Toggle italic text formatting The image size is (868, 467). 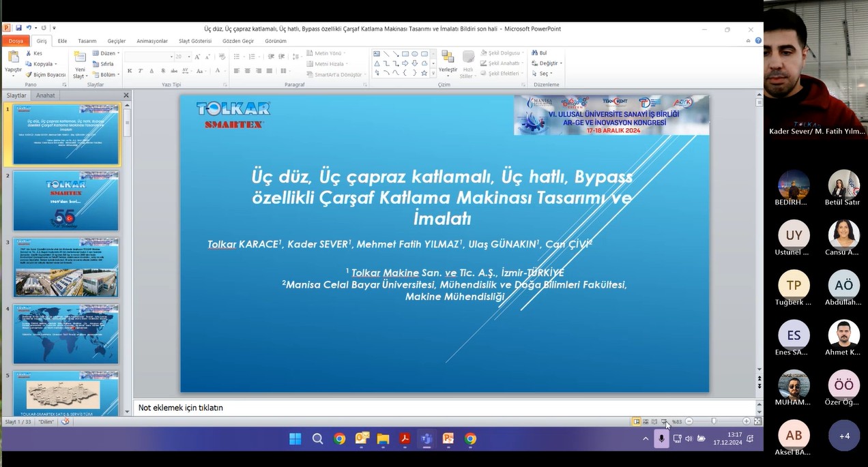[140, 71]
